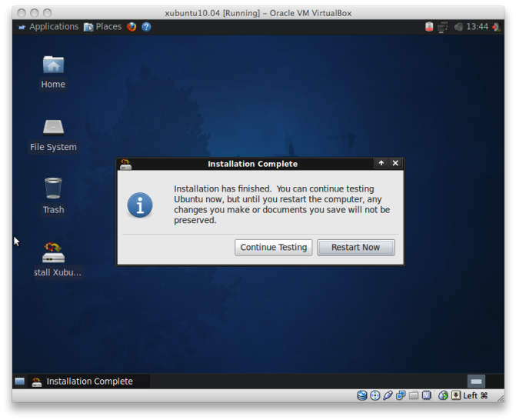Screen dimensions: 516x420
Task: Click the Left ⌘ host key label
Action: [475, 395]
